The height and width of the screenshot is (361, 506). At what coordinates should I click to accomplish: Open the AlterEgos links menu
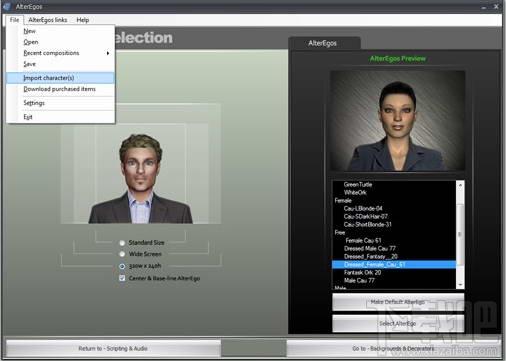pyautogui.click(x=48, y=20)
